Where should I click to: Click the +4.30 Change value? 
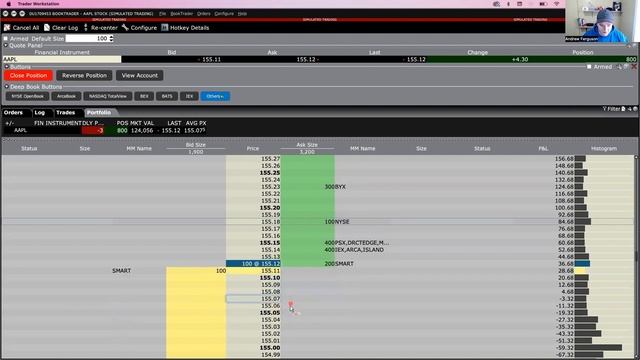point(520,59)
